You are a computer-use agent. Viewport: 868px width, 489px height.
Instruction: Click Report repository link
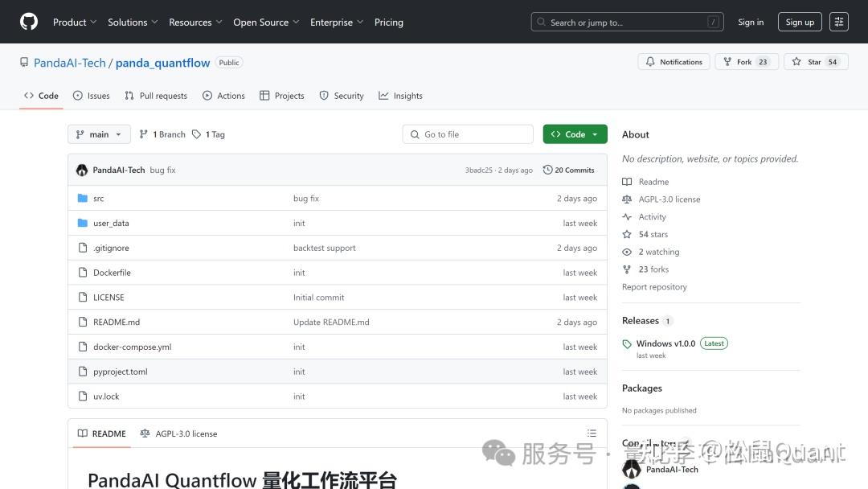654,287
